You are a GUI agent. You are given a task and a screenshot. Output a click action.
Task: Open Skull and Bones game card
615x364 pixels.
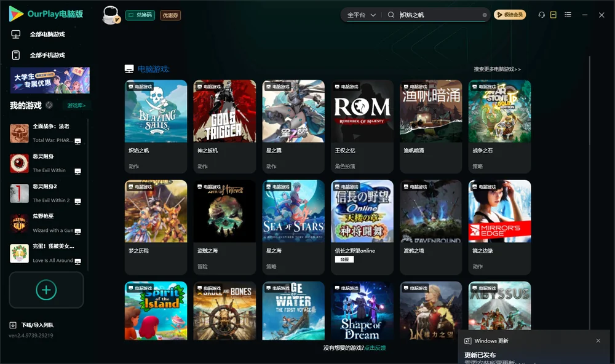(x=224, y=311)
